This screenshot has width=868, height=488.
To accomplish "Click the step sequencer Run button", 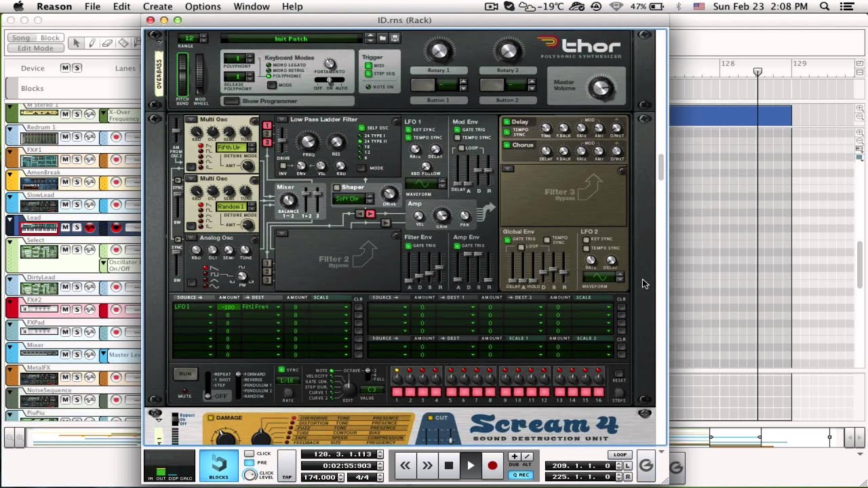I will (184, 373).
